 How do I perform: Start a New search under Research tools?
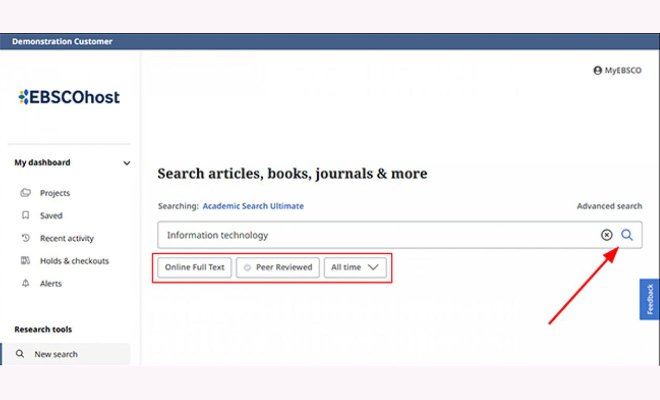(x=66, y=354)
